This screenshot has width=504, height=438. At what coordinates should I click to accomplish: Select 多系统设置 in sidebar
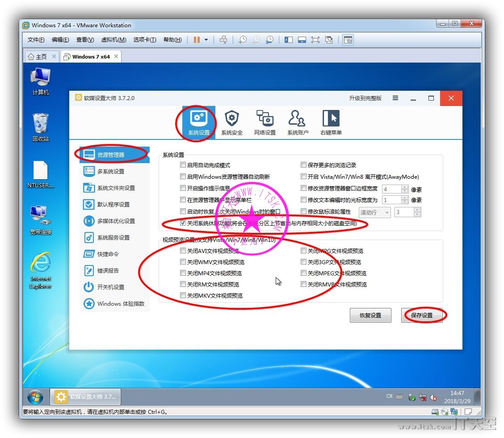point(110,172)
